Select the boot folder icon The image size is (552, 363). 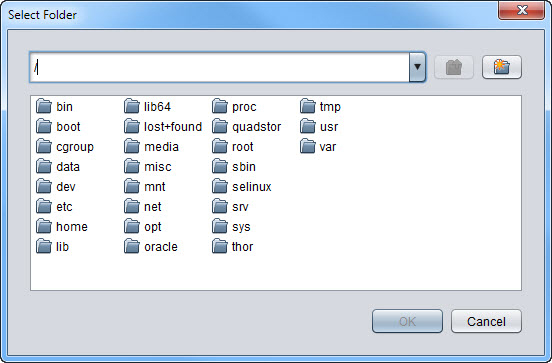tap(44, 126)
